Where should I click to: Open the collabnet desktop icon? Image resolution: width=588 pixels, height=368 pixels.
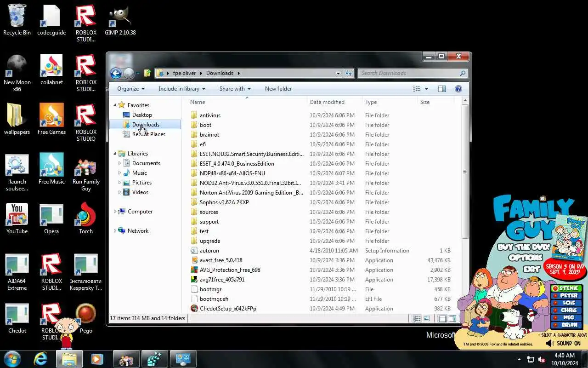[51, 70]
